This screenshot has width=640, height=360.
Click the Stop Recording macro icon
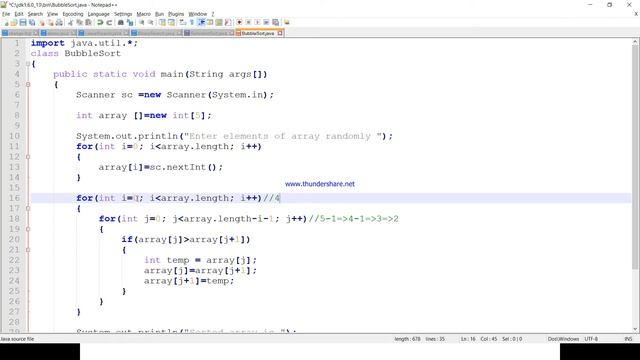click(x=248, y=22)
